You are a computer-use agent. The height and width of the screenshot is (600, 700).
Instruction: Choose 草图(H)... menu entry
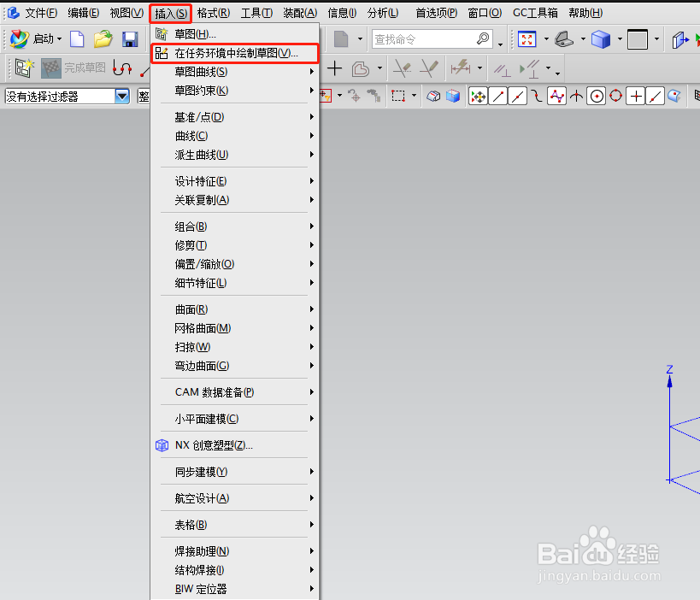click(235, 34)
